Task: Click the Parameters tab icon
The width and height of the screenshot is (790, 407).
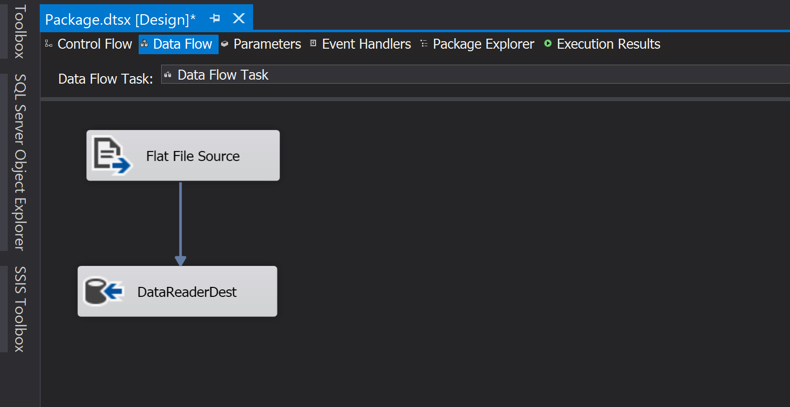Action: tap(225, 44)
